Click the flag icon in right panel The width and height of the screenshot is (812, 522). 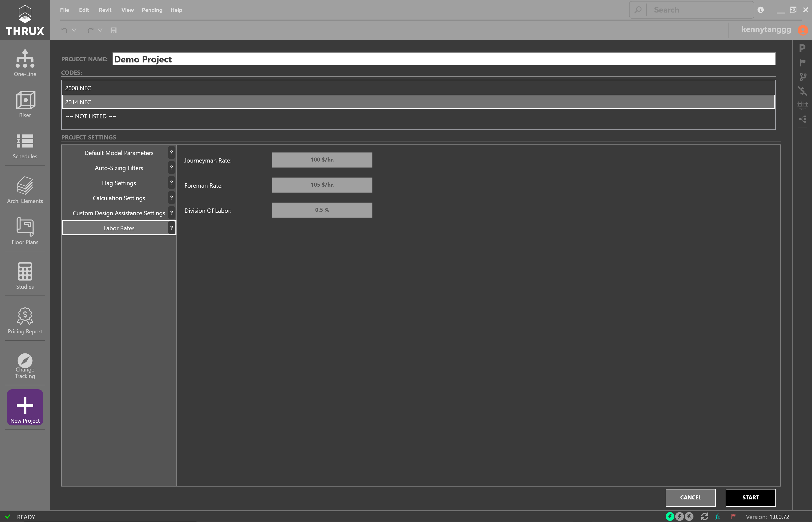(x=802, y=62)
